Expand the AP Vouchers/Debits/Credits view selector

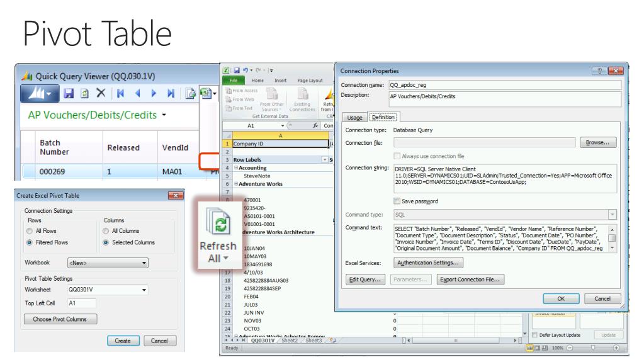(164, 115)
